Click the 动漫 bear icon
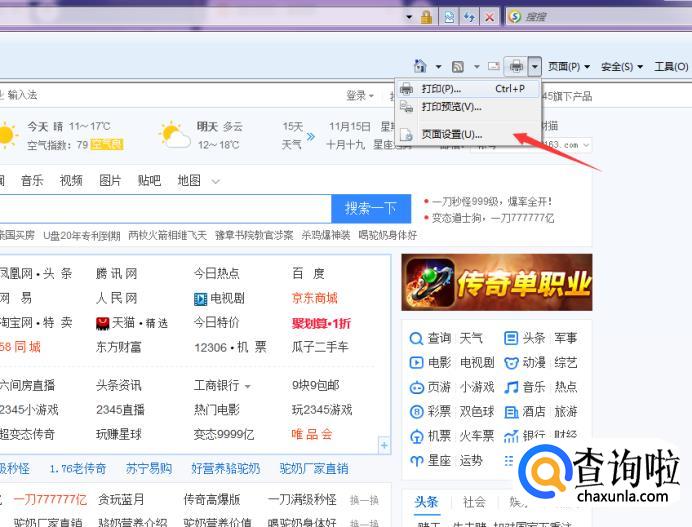This screenshot has width=692, height=527. pos(511,363)
